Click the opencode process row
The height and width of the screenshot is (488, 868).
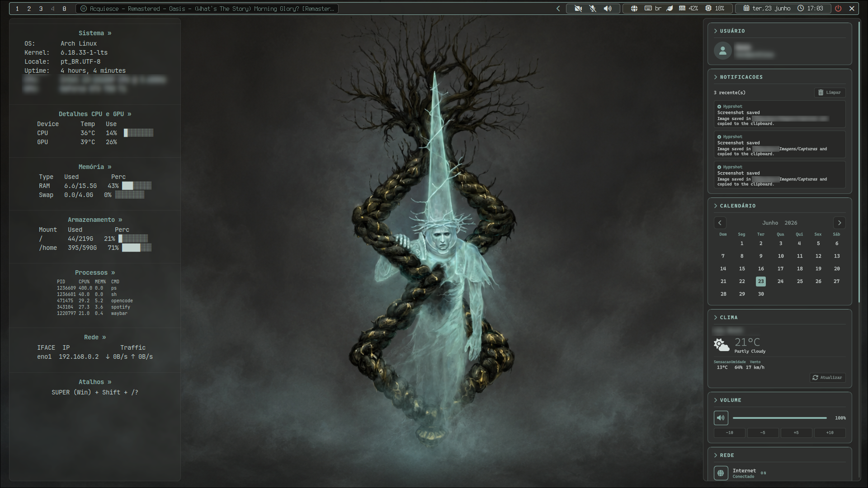95,301
